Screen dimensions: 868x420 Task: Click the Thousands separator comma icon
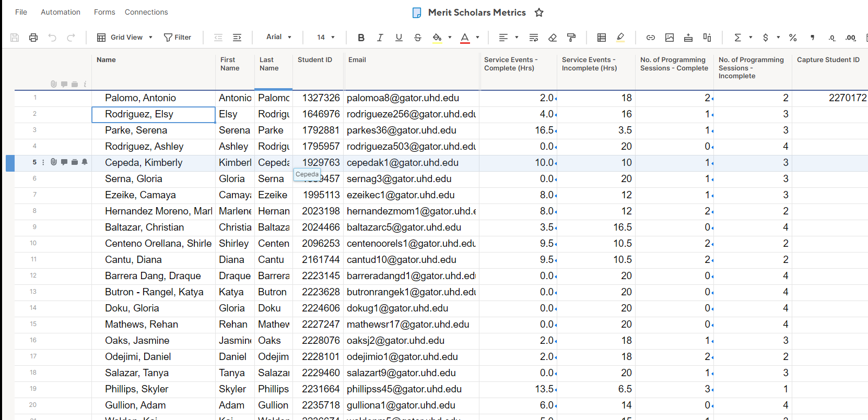[x=812, y=38]
